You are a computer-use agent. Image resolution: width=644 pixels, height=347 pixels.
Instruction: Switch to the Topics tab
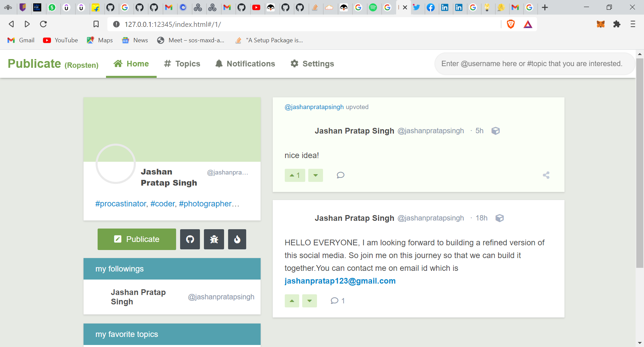click(181, 63)
